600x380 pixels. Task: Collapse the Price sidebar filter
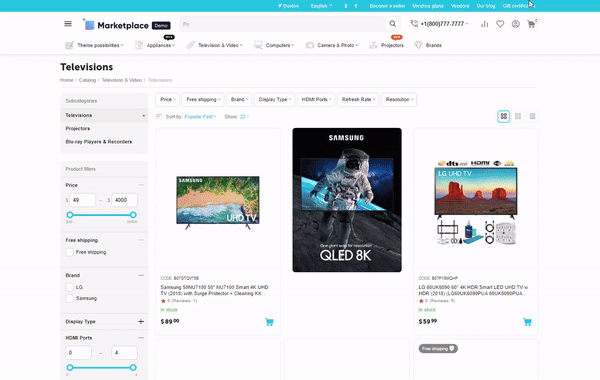click(141, 185)
